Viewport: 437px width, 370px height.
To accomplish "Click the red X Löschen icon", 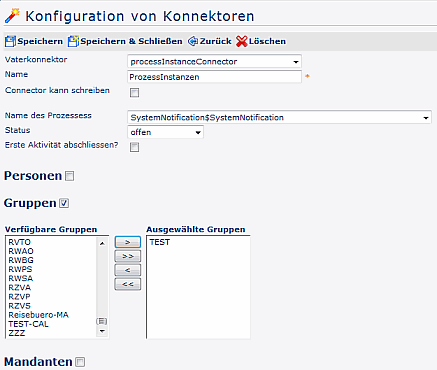I will click(241, 41).
